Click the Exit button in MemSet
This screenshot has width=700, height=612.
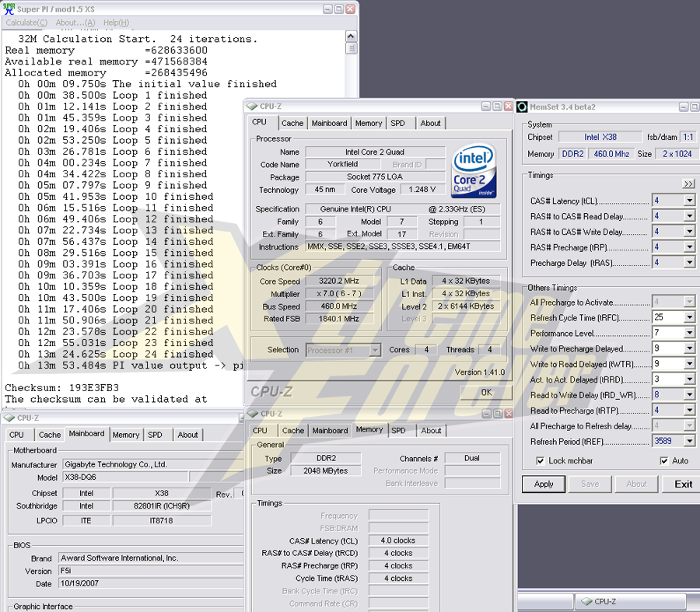point(683,484)
